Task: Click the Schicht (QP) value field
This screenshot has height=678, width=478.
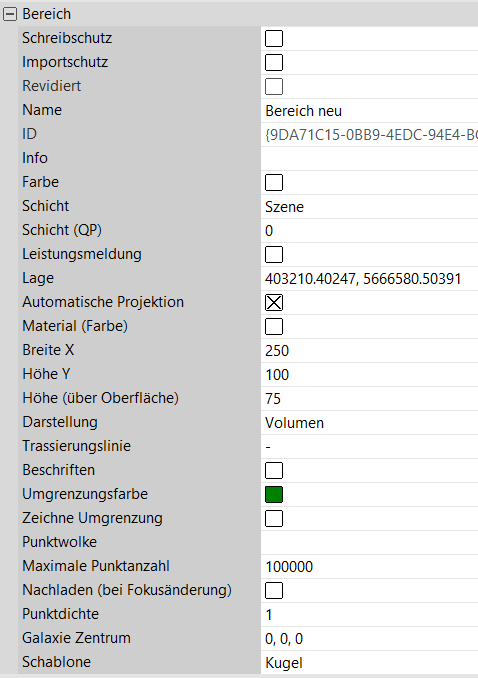Action: pyautogui.click(x=369, y=230)
